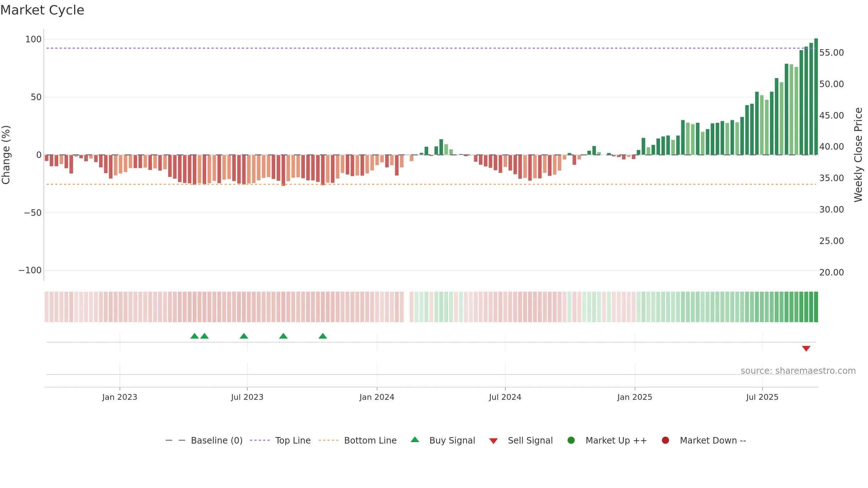Image resolution: width=868 pixels, height=488 pixels.
Task: Click the grey dashed Baseline legend sample
Action: 175,440
